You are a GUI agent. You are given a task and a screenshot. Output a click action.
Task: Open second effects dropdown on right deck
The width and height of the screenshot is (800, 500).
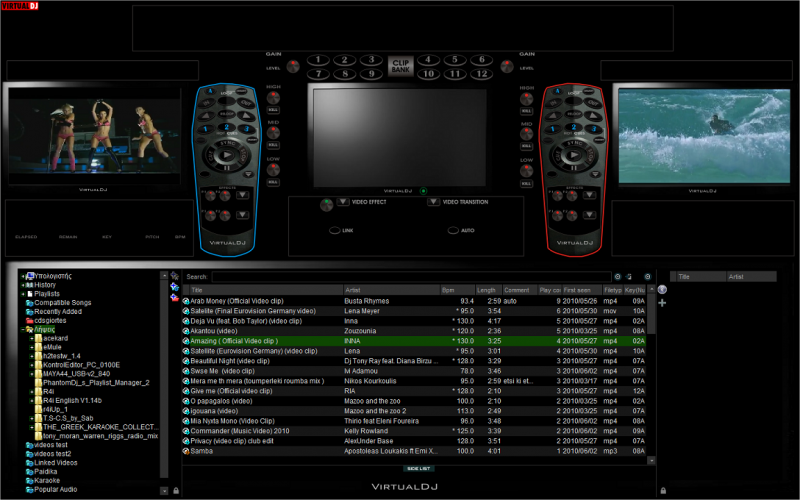[589, 215]
